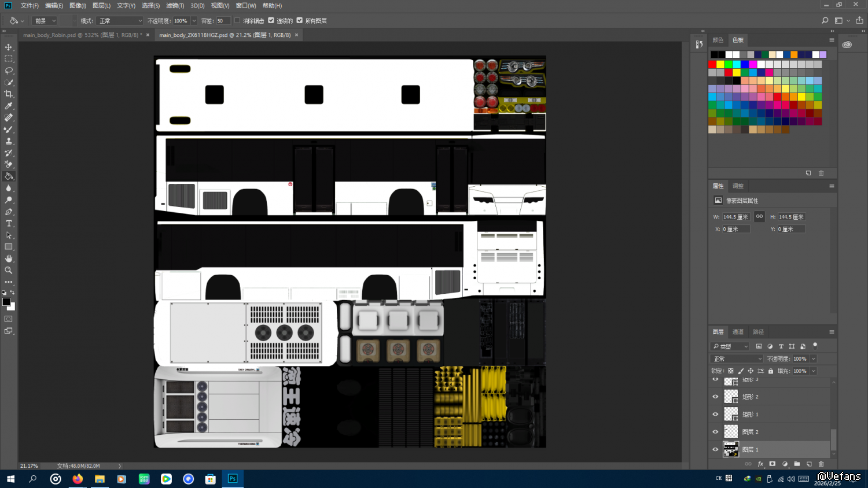Expand the 类型 layer filter dropdown

pyautogui.click(x=730, y=346)
